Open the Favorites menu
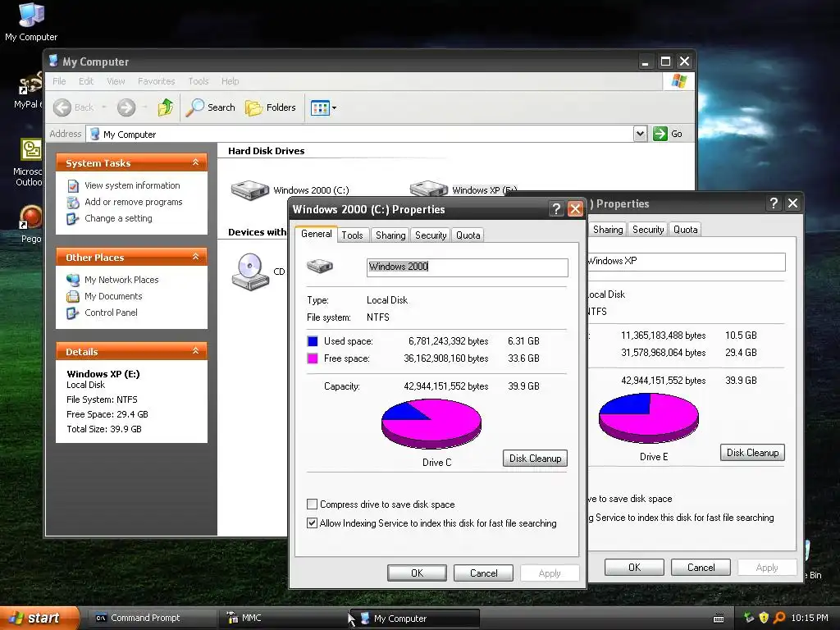Screen dimensions: 840x630 click(157, 81)
